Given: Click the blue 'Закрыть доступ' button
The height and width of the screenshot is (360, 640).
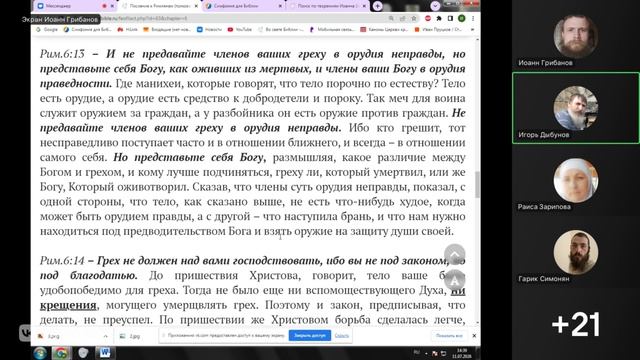Looking at the screenshot, I should tap(309, 336).
